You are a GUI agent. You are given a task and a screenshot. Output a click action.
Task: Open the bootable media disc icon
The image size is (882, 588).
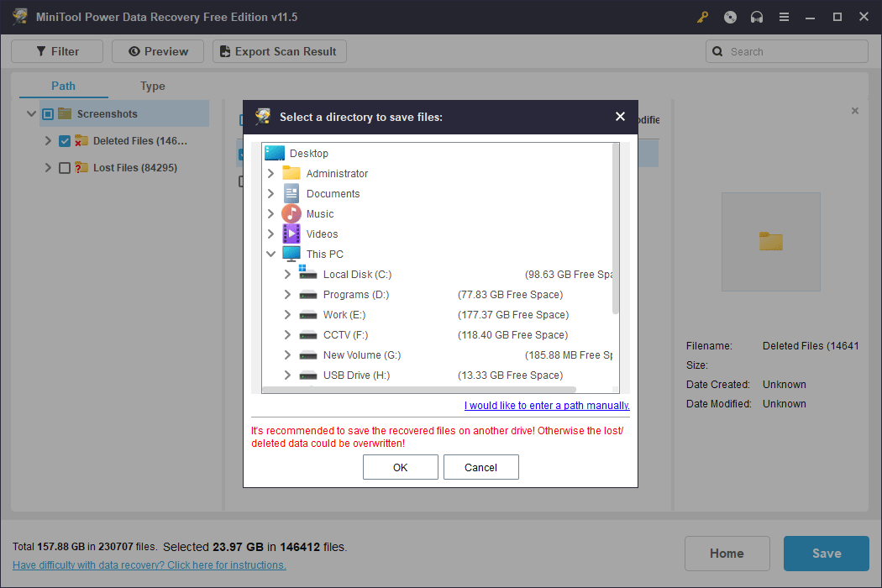[x=730, y=17]
